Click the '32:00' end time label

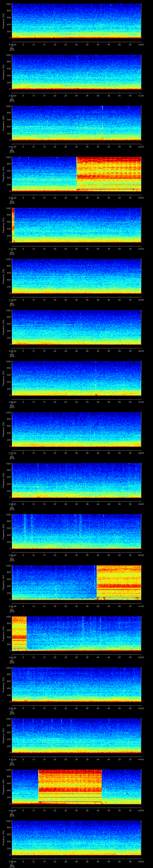point(141,147)
